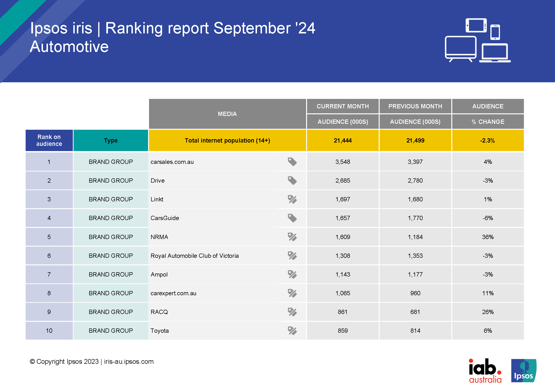Click the tag icon in Drive row

click(292, 180)
